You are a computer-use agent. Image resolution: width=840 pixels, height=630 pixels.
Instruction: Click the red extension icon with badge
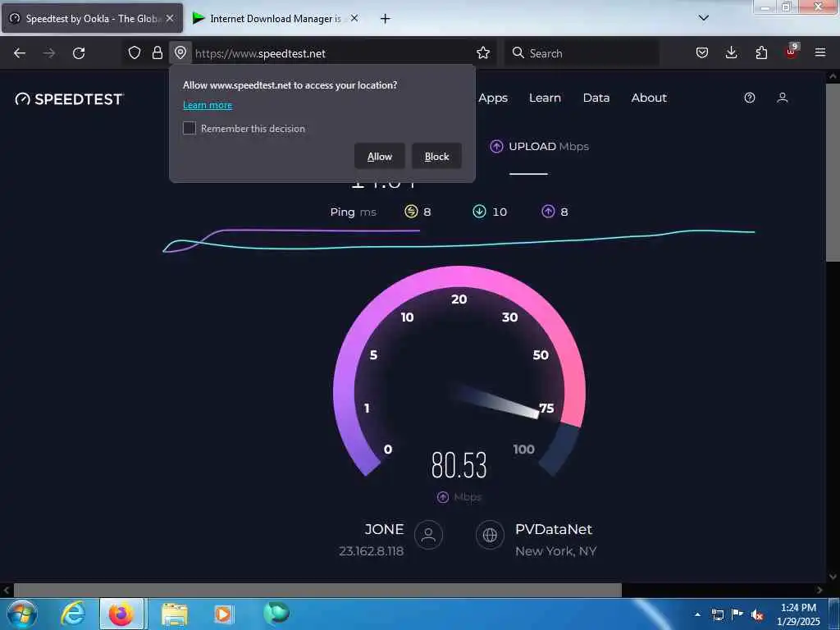792,52
